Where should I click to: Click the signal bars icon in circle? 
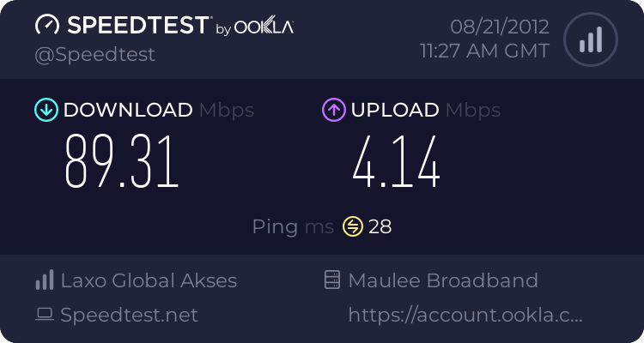tap(591, 39)
